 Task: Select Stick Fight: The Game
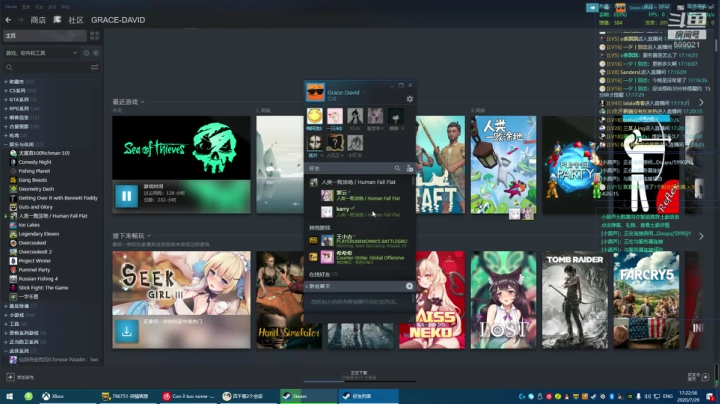click(x=43, y=288)
